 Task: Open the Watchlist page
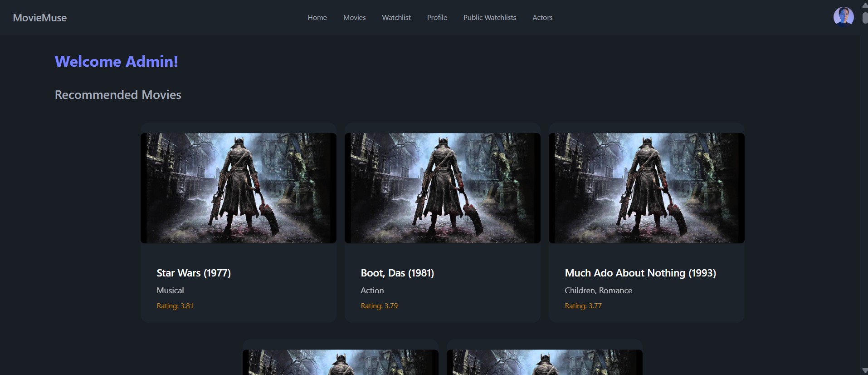tap(396, 18)
